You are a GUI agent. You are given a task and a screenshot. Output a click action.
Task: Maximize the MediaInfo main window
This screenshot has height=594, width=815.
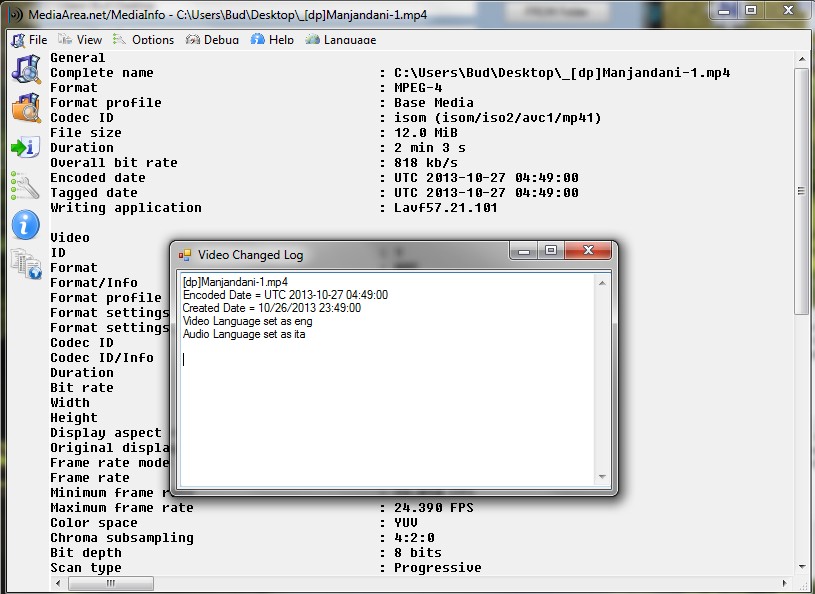click(x=751, y=10)
